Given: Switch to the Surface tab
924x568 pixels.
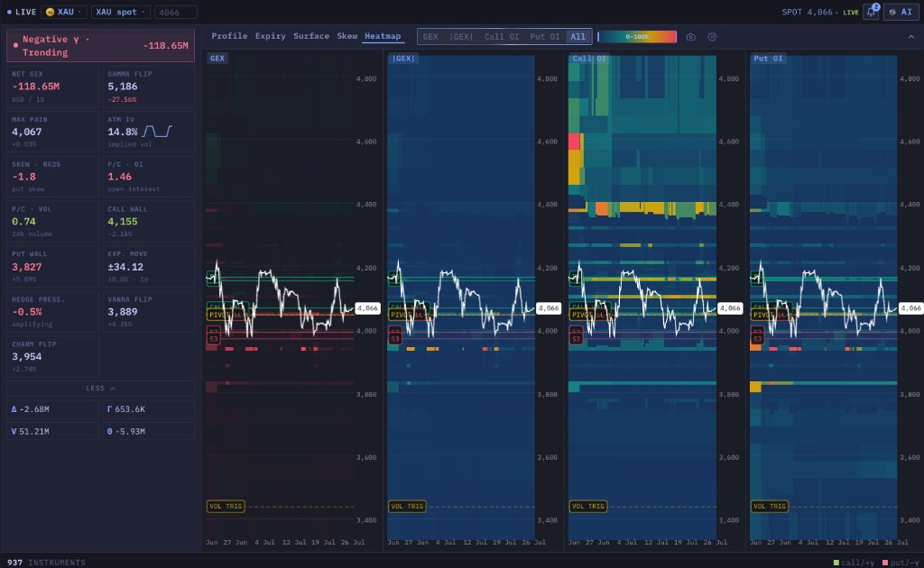Looking at the screenshot, I should [x=311, y=36].
